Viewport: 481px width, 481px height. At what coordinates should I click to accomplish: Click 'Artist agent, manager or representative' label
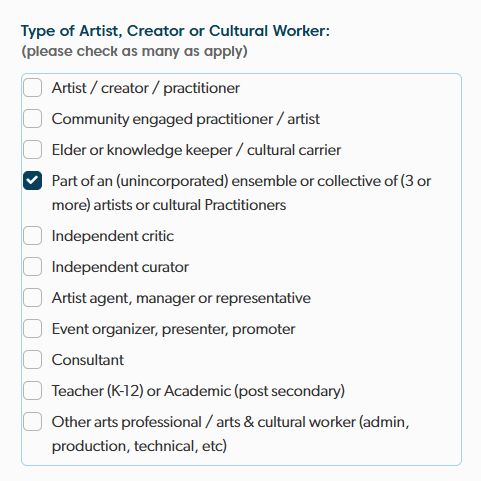pos(181,298)
